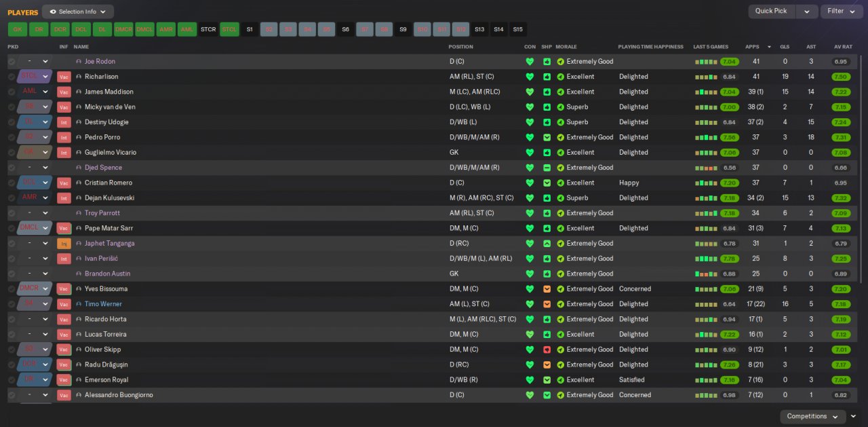Toggle the pick checkmark for Brandon Austin
868x427 pixels.
coord(12,274)
